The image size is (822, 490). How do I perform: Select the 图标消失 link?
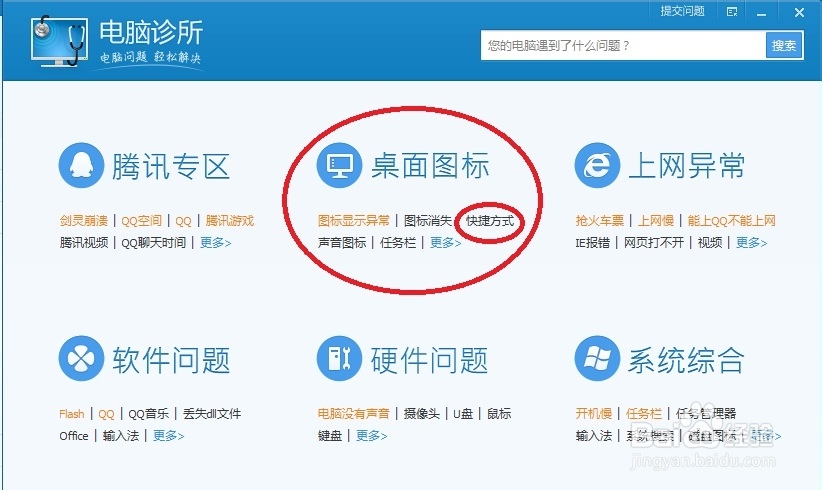point(428,221)
